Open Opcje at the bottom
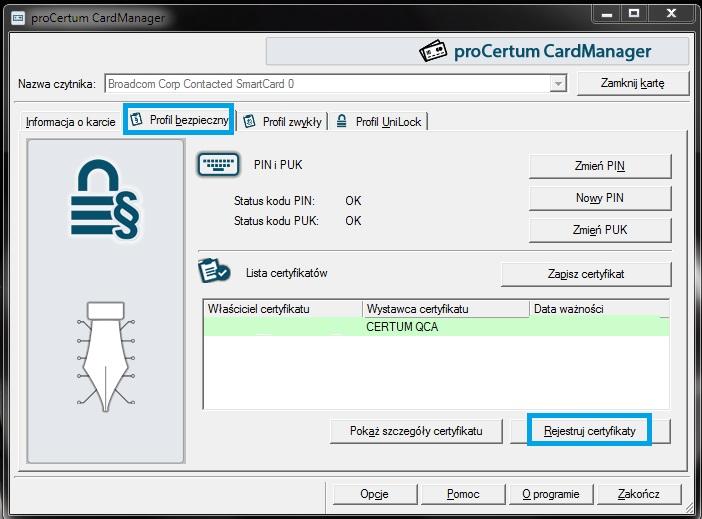The image size is (702, 519). click(x=375, y=494)
